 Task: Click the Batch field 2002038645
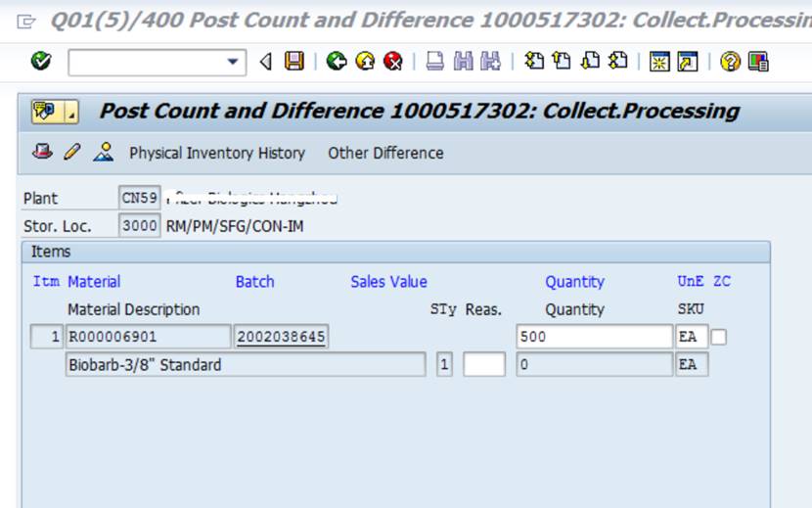point(281,337)
